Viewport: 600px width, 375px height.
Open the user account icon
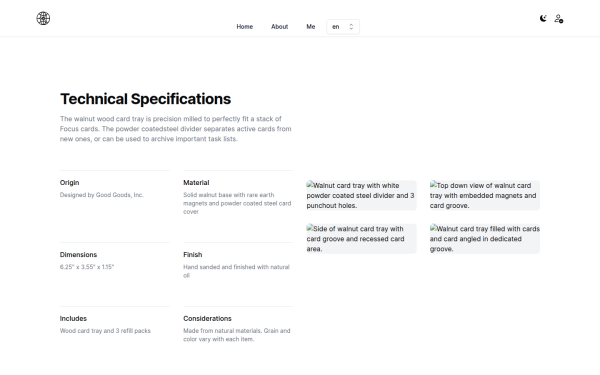tap(559, 19)
